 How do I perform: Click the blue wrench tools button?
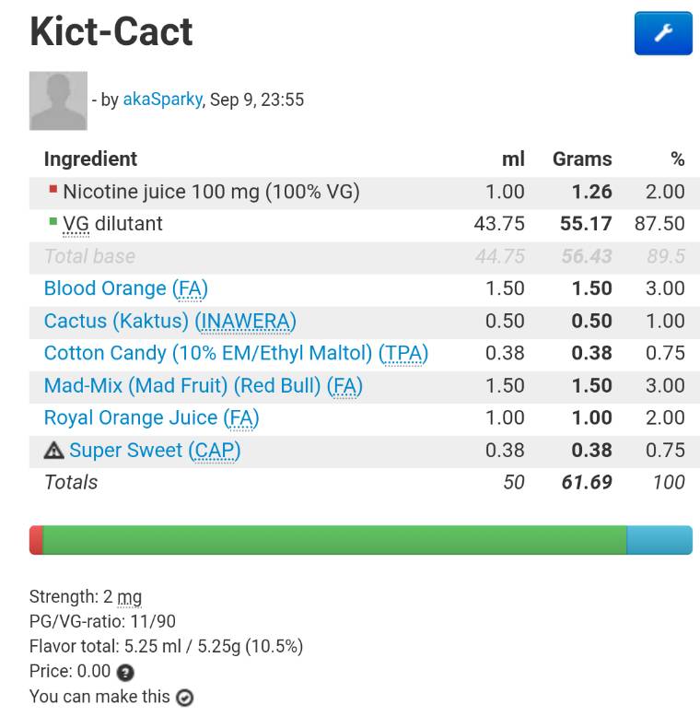pos(662,34)
